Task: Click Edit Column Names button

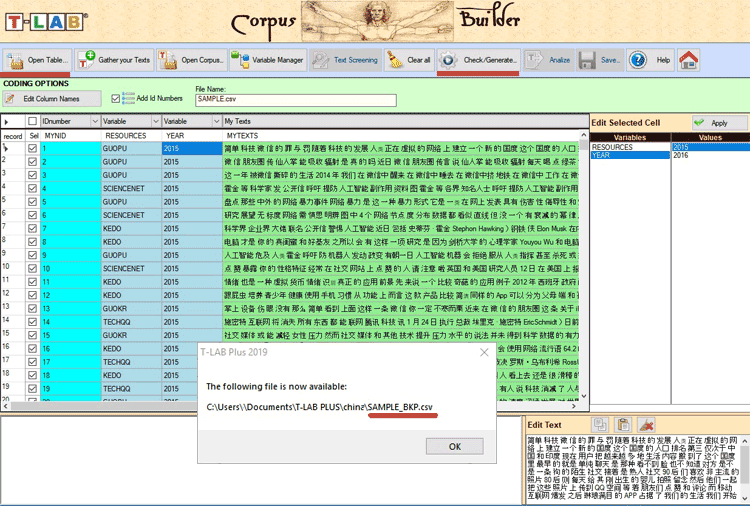Action: [x=52, y=99]
